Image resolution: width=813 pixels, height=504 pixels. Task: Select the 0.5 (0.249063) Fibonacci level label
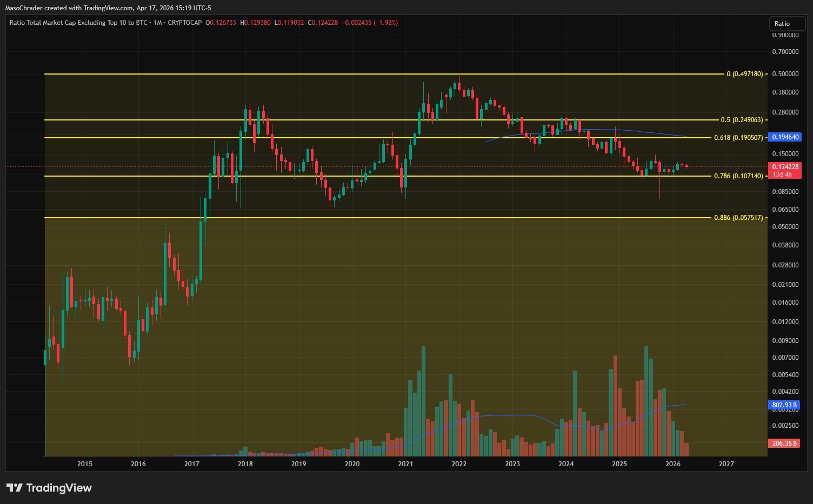[742, 120]
